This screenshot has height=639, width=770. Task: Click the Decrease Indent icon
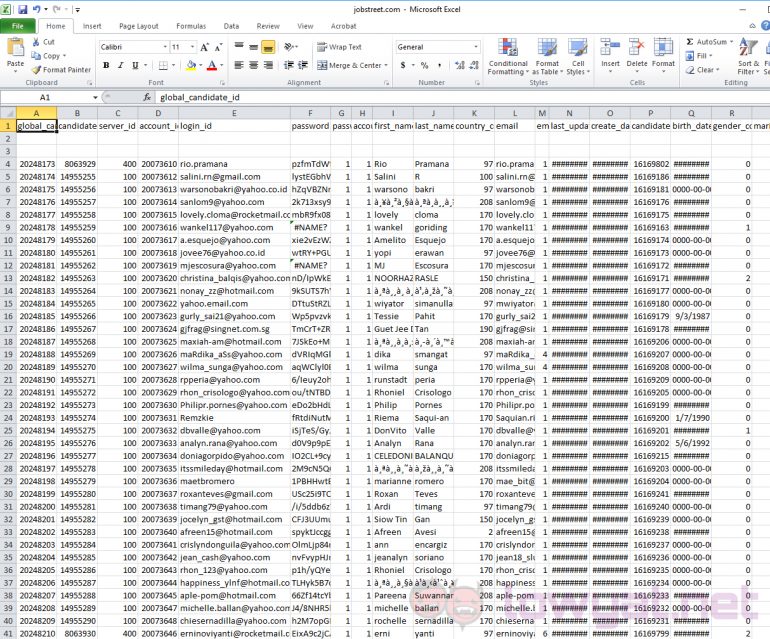pos(289,65)
